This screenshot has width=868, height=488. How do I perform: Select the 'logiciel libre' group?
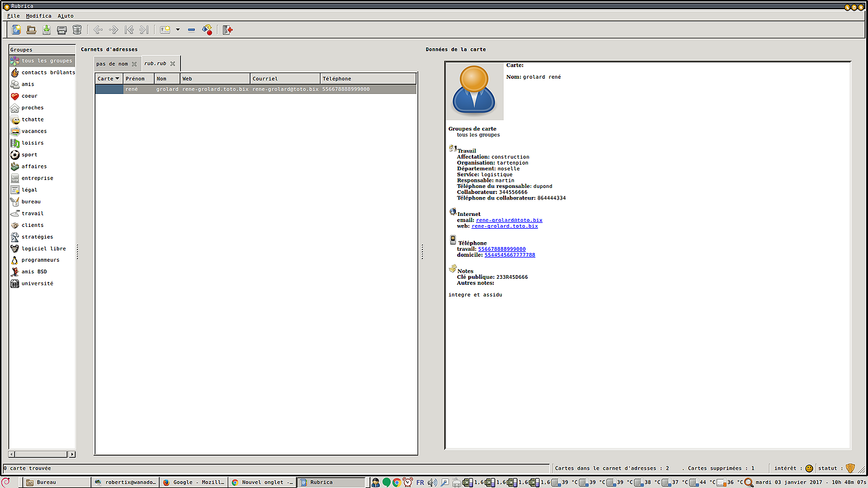(x=42, y=248)
